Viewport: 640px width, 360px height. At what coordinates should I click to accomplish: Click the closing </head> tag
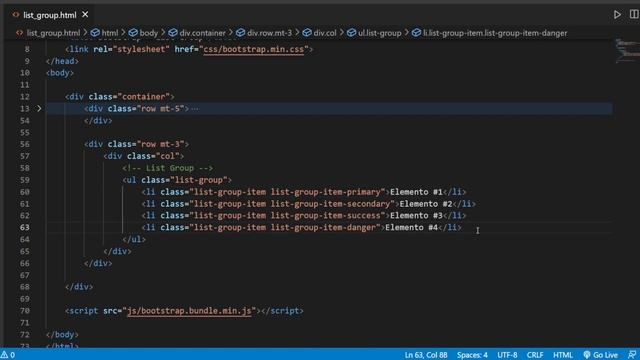coord(62,61)
